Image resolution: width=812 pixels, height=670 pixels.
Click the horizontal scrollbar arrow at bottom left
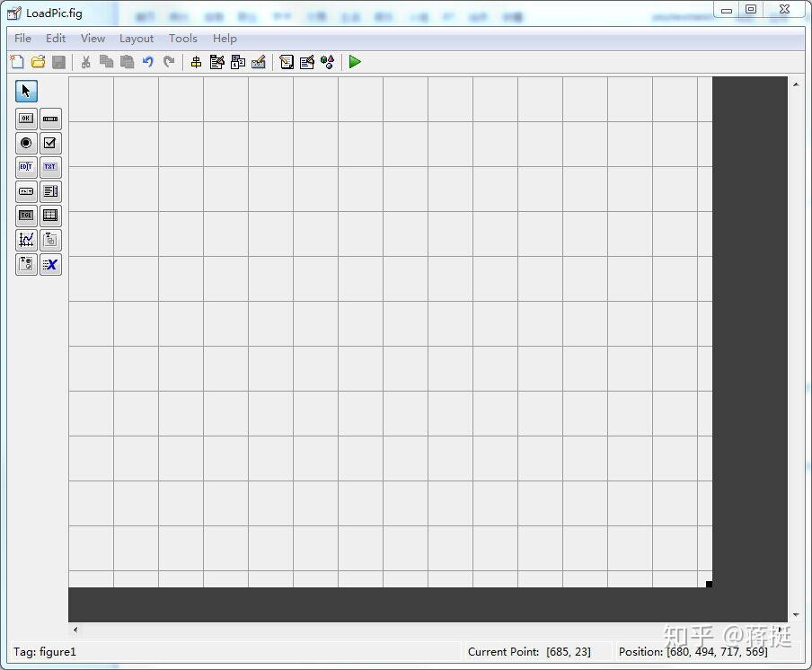(x=75, y=630)
